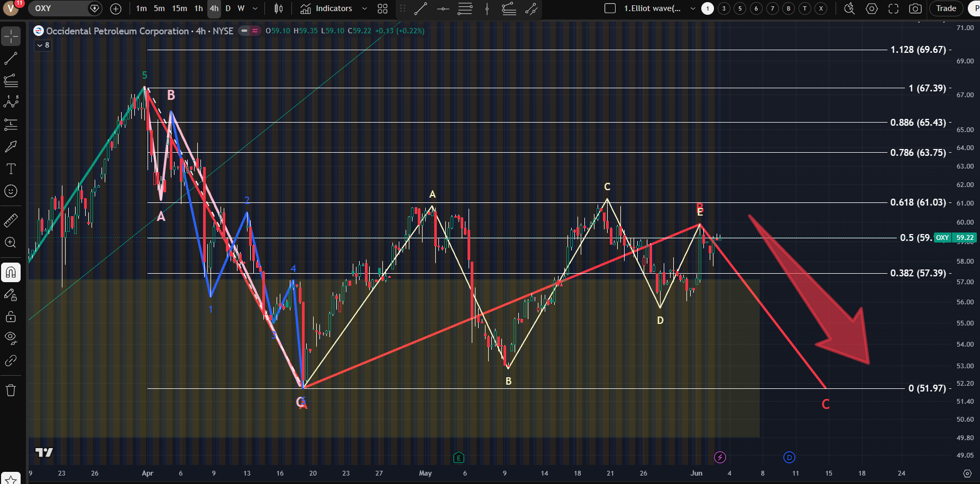The image size is (980, 484).
Task: Click the OXY 59.22 price label
Action: coord(955,238)
